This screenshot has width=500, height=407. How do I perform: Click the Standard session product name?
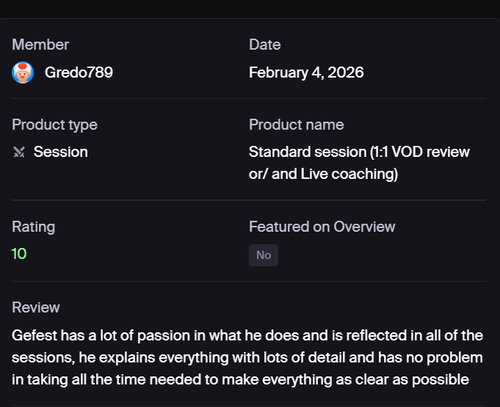[x=359, y=163]
